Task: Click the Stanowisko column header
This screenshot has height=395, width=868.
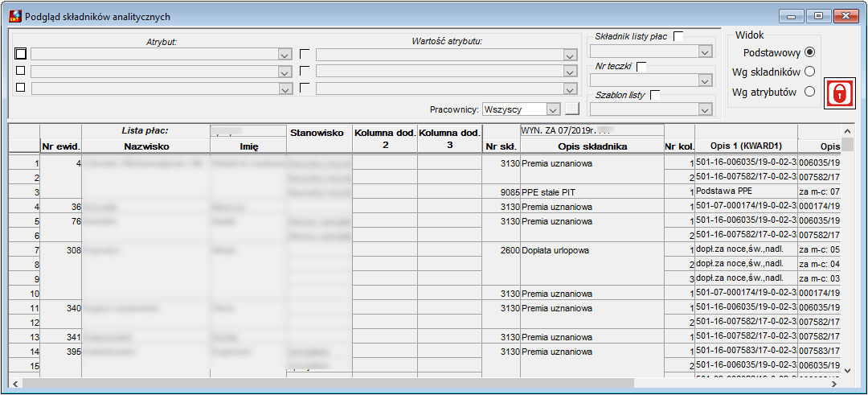Action: coord(319,133)
